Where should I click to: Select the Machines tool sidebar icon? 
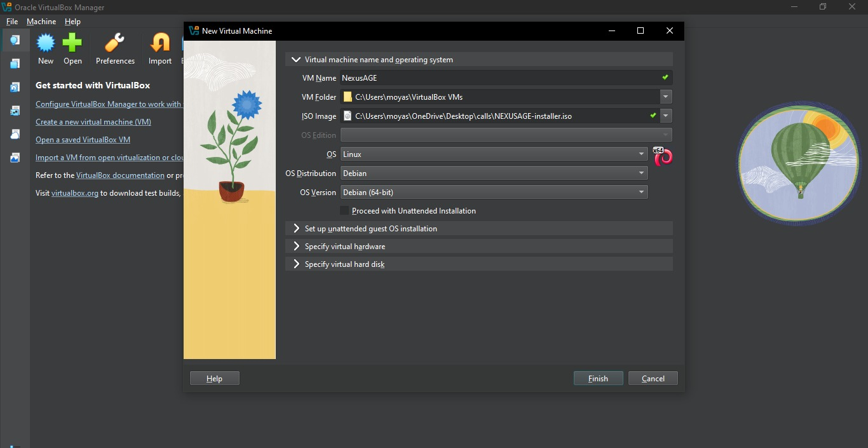(x=15, y=64)
